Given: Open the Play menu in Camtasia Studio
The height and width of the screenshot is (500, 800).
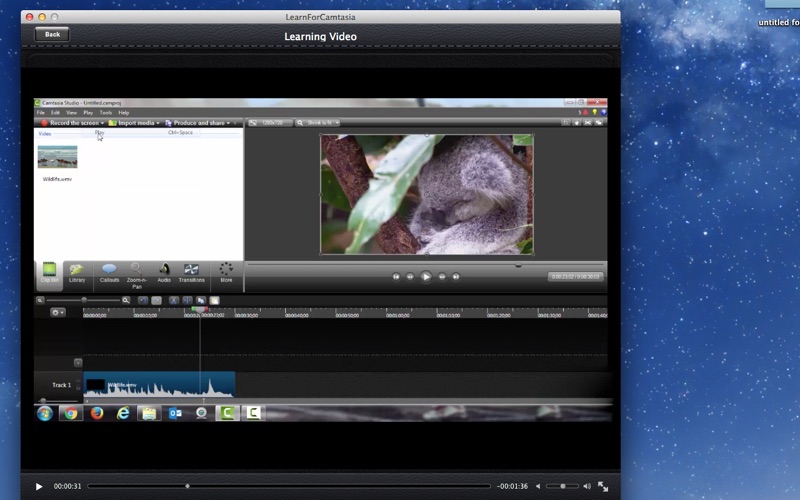Looking at the screenshot, I should click(x=88, y=113).
